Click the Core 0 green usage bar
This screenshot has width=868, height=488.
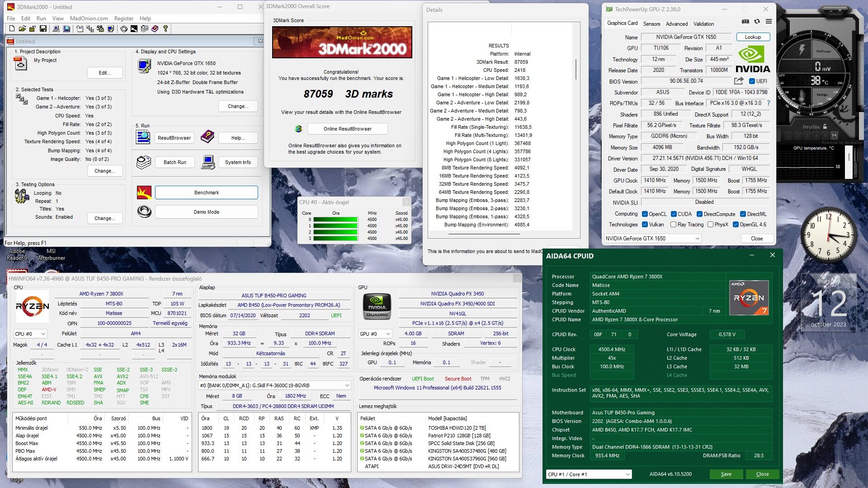335,220
